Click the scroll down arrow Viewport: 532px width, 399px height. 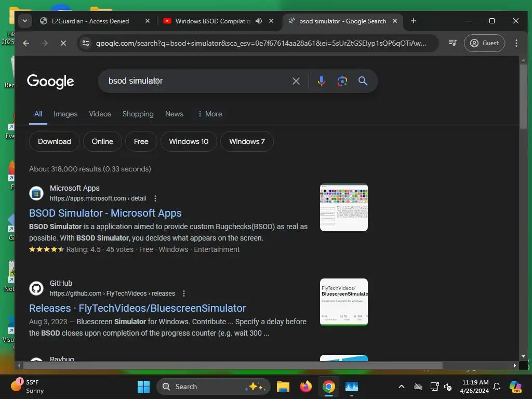[523, 356]
